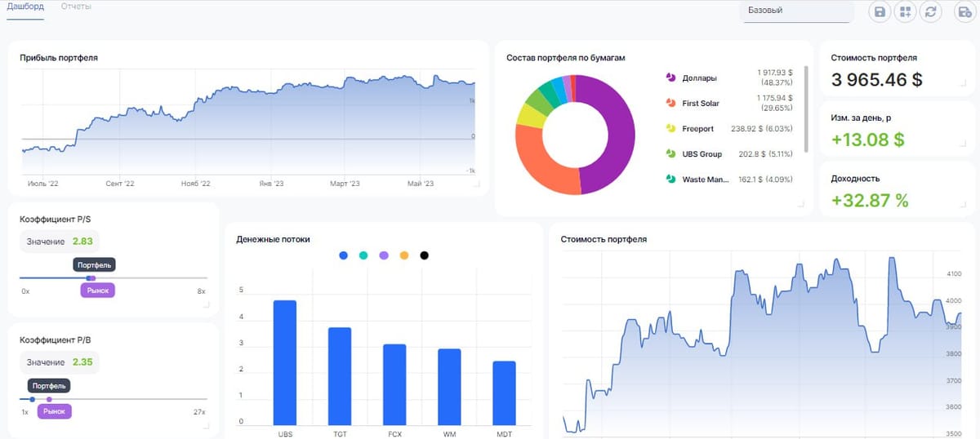Viewport: 980px width, 439px height.
Task: Toggle the blue series dot in Денежные потоки legend
Action: (x=343, y=255)
